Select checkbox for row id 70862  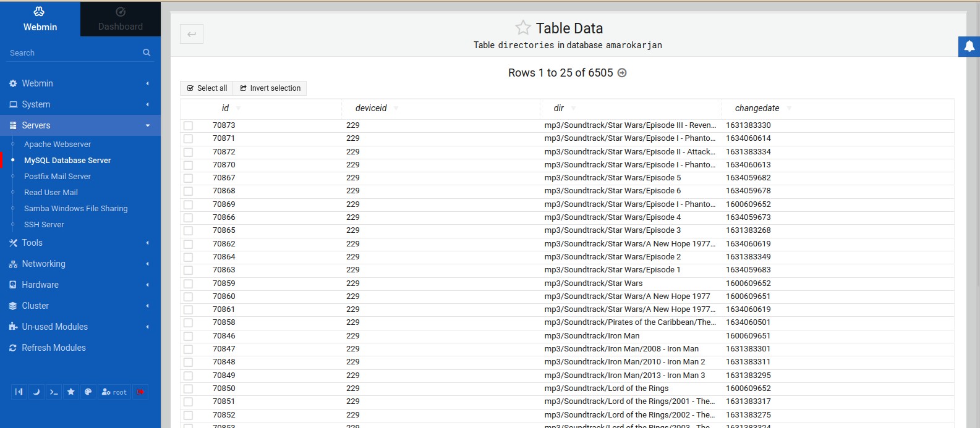[x=188, y=244]
